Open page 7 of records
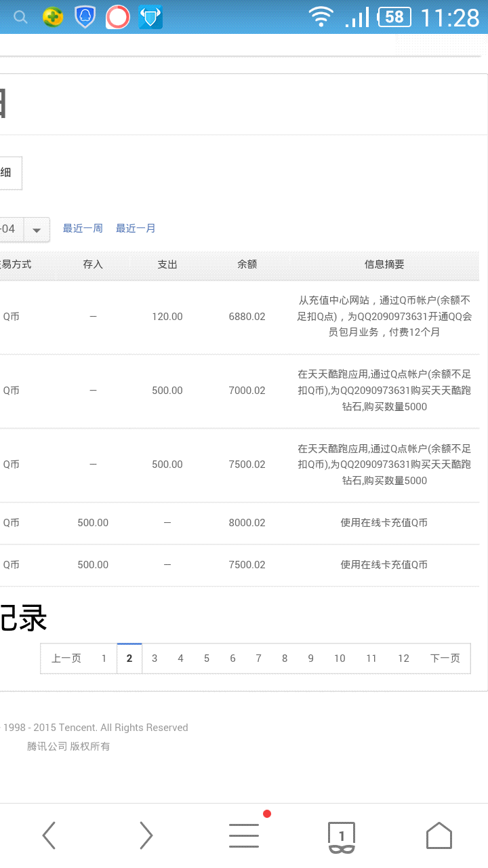488x868 pixels. (258, 658)
